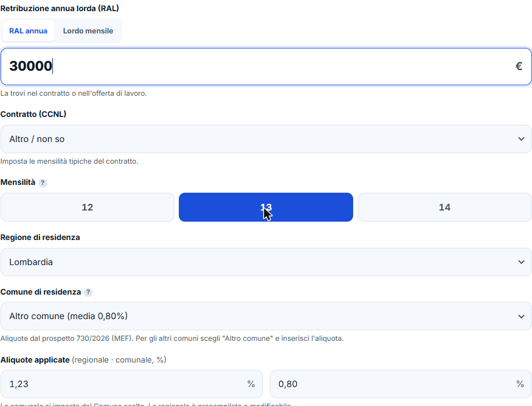This screenshot has width=532, height=406.
Task: Switch to the RAL annua tab
Action: coord(28,31)
